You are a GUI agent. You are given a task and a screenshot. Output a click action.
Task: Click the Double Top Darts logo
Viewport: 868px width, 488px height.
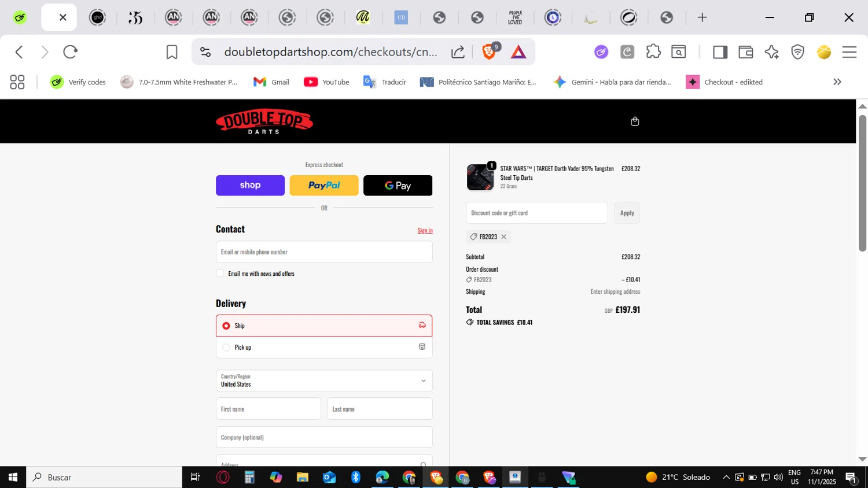pyautogui.click(x=264, y=121)
